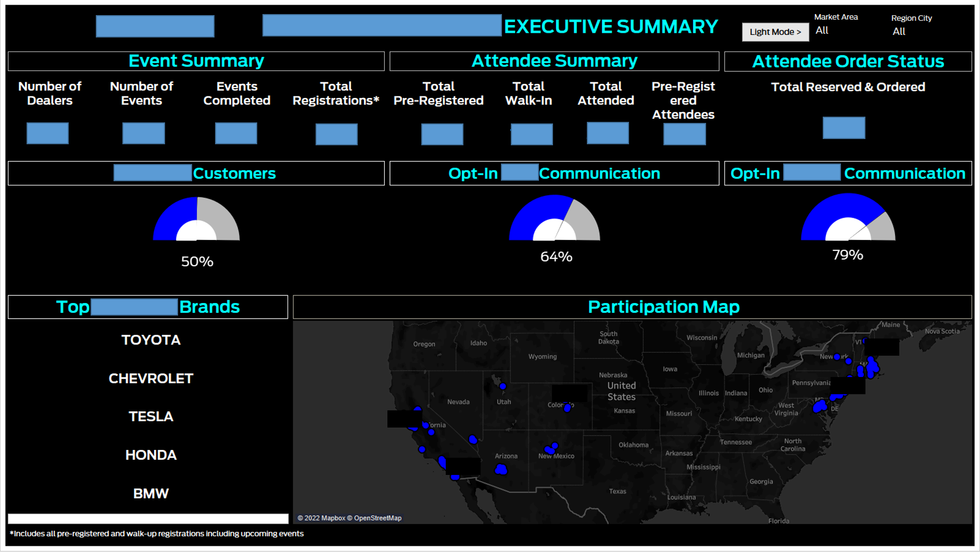The height and width of the screenshot is (552, 980).
Task: Click the Participation Map section header
Action: click(663, 307)
